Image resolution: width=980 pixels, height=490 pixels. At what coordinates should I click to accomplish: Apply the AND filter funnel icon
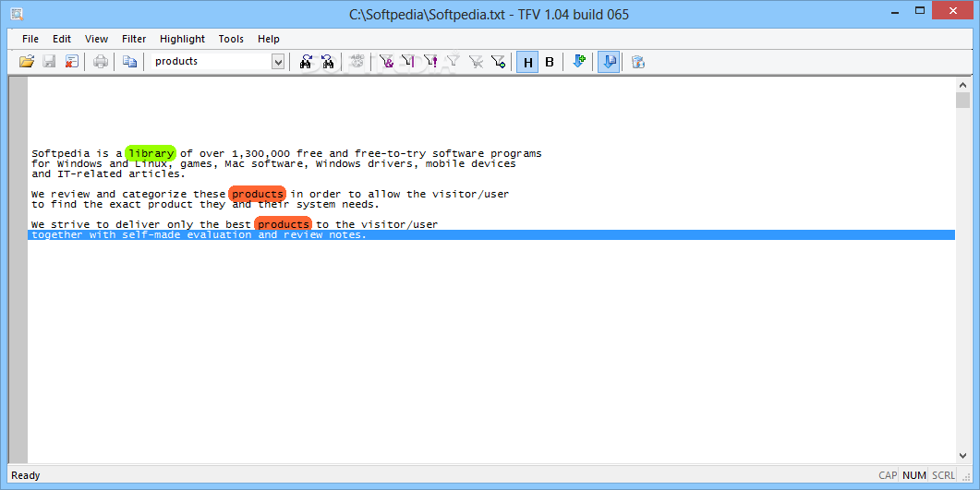pos(386,61)
